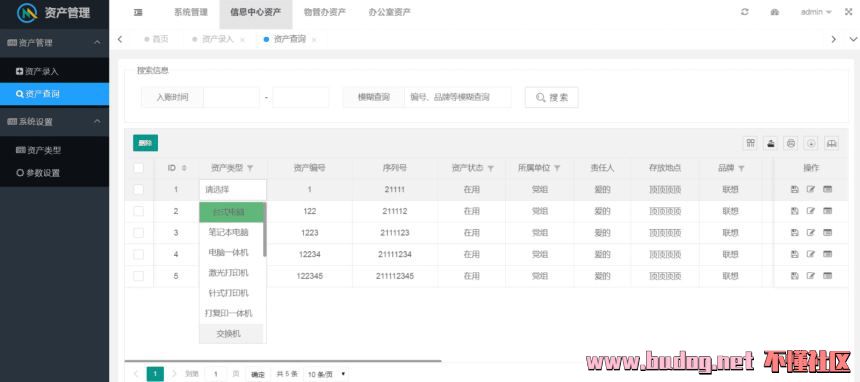Collapse the sidebar with the menu toggle icon

pos(138,12)
